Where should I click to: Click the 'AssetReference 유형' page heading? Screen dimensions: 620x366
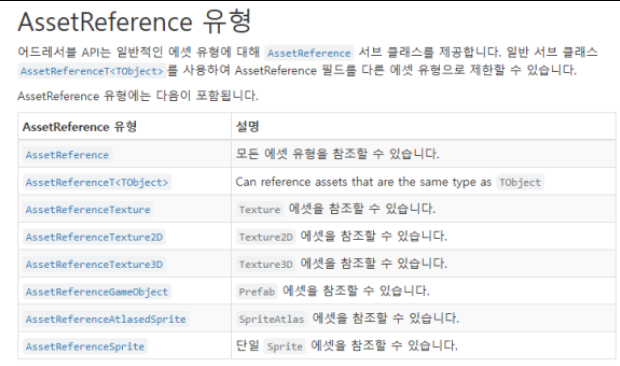pos(134,22)
